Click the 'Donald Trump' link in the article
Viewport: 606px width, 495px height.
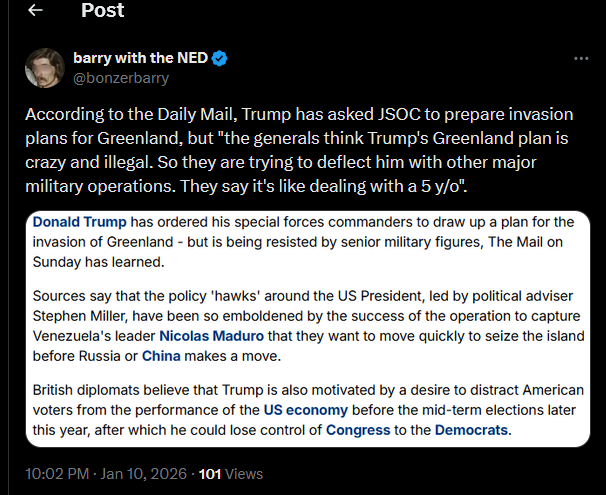click(82, 221)
